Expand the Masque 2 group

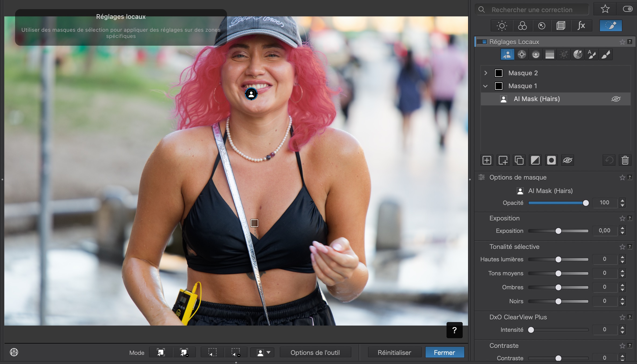486,73
